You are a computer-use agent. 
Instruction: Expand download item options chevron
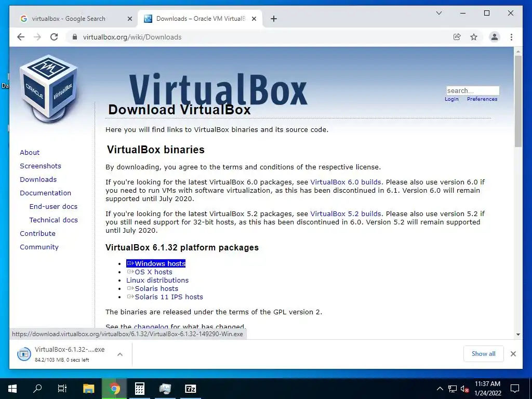pyautogui.click(x=120, y=354)
